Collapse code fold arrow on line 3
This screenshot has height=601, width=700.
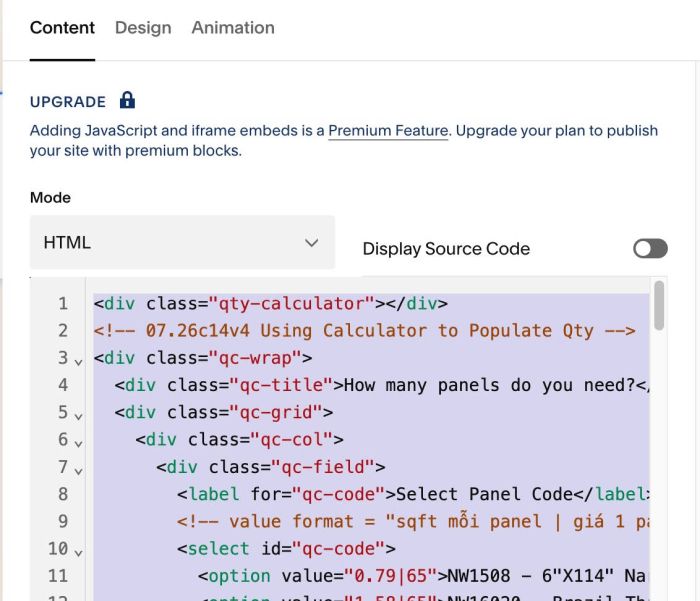(x=78, y=362)
